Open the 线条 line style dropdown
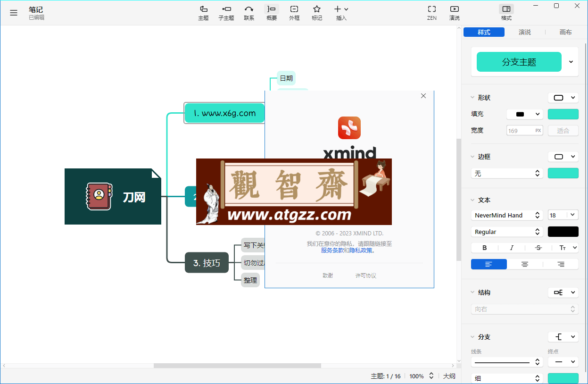The width and height of the screenshot is (588, 384). pyautogui.click(x=507, y=362)
